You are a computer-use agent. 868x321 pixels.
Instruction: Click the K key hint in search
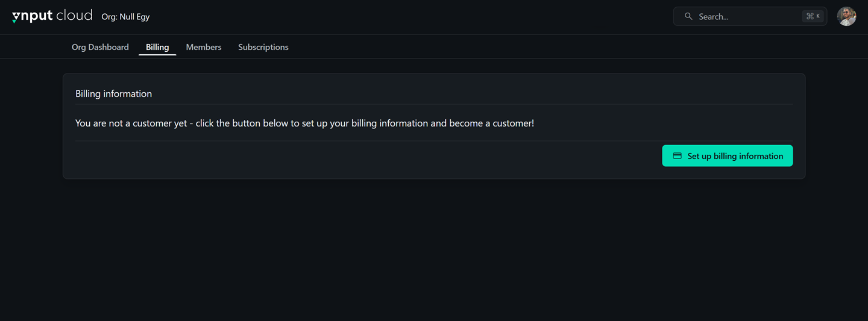(x=818, y=16)
